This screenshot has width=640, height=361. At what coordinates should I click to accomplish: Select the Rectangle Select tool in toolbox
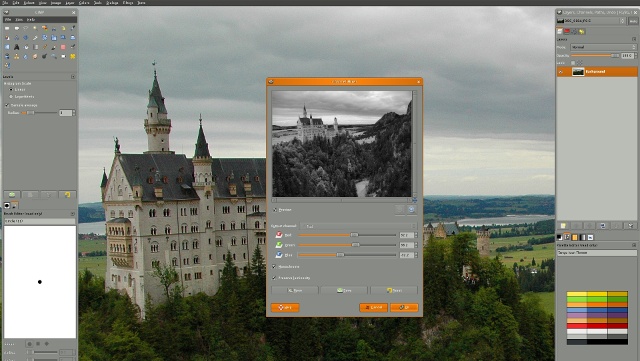(x=7, y=28)
